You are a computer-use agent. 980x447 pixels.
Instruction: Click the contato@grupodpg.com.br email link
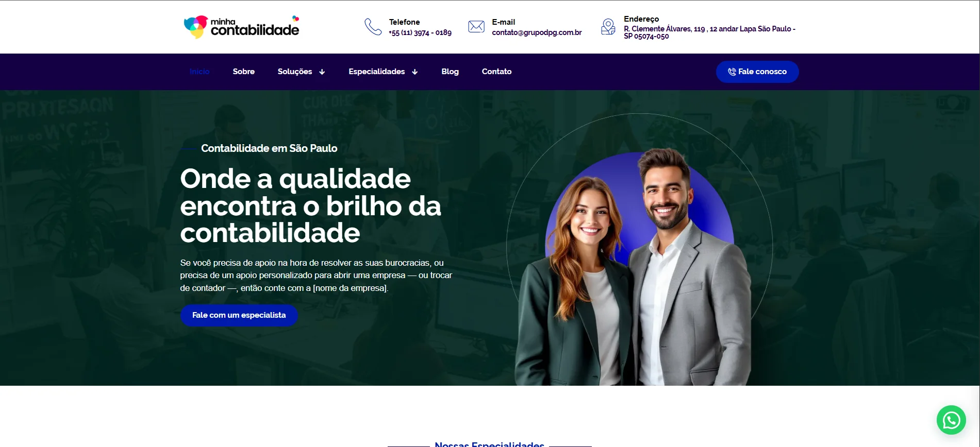(537, 32)
